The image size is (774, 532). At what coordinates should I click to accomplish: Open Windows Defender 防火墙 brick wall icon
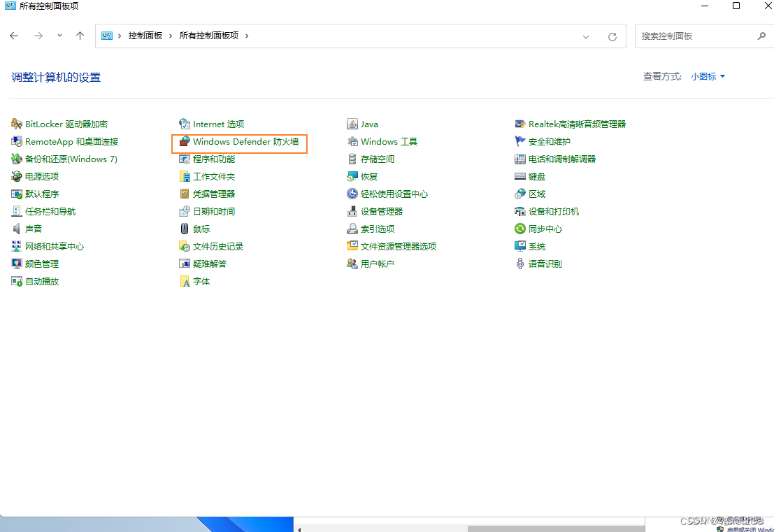(184, 142)
